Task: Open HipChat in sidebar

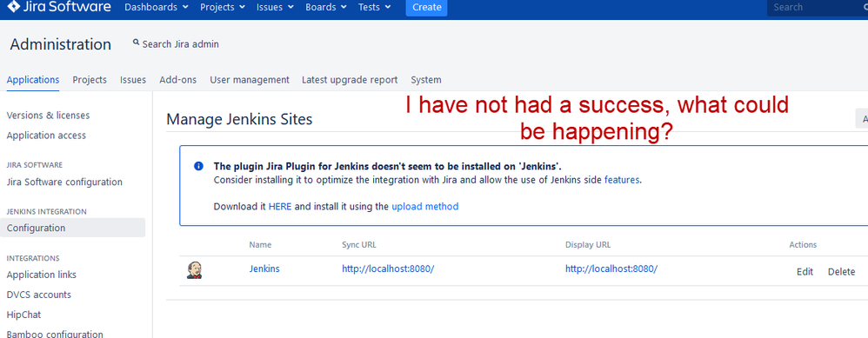Action: (x=23, y=315)
